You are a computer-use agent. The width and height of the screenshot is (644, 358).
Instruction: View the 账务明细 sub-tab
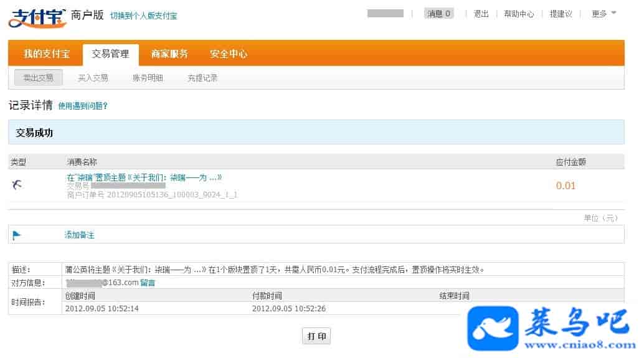148,78
